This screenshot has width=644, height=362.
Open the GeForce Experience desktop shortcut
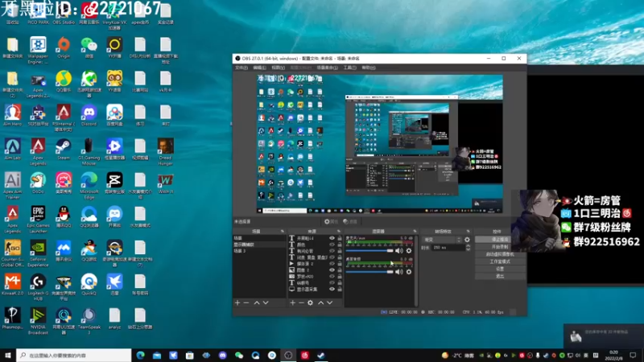point(38,253)
